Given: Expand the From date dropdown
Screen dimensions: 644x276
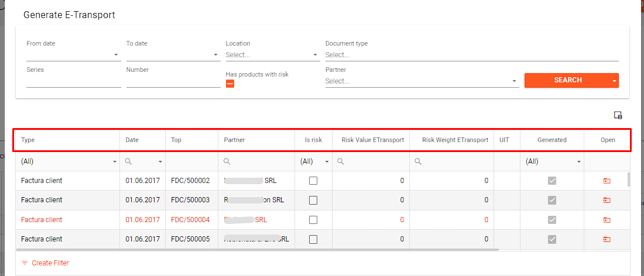Looking at the screenshot, I should [117, 55].
